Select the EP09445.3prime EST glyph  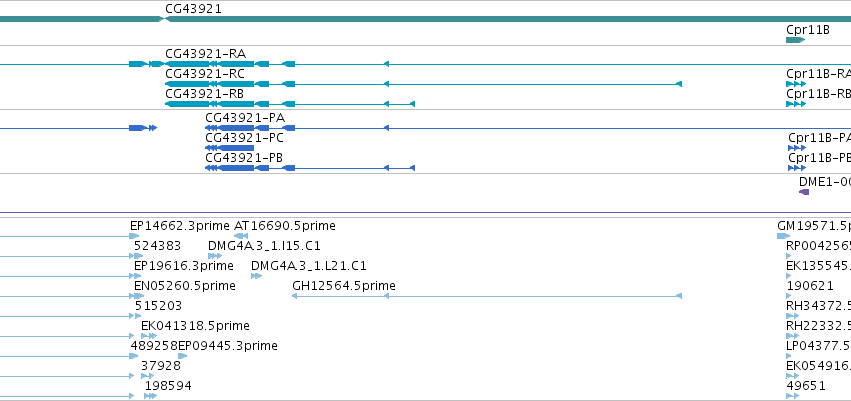(182, 356)
